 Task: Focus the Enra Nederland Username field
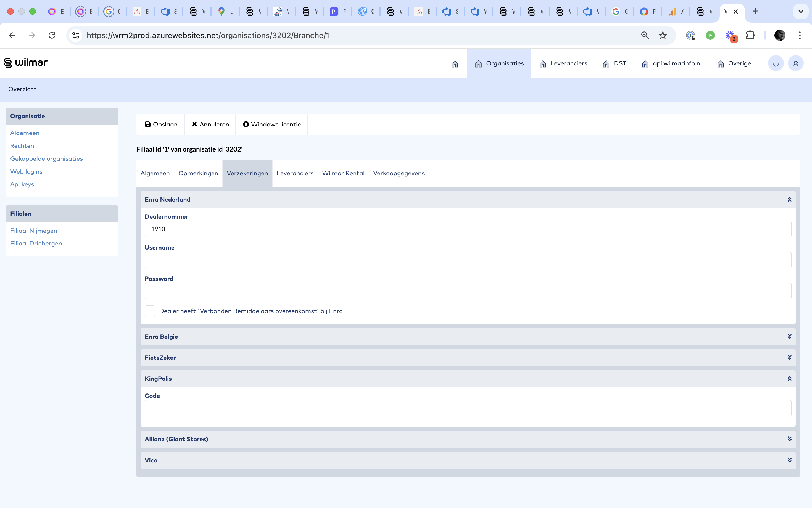click(x=468, y=260)
